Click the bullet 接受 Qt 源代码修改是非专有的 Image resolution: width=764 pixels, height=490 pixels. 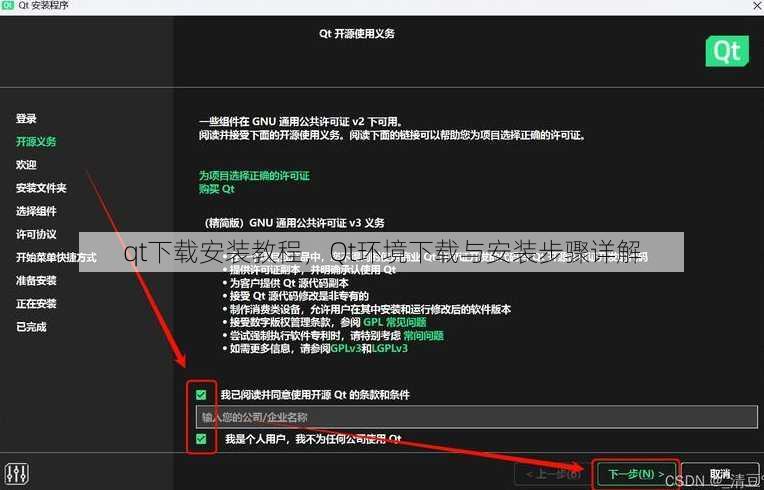click(299, 296)
